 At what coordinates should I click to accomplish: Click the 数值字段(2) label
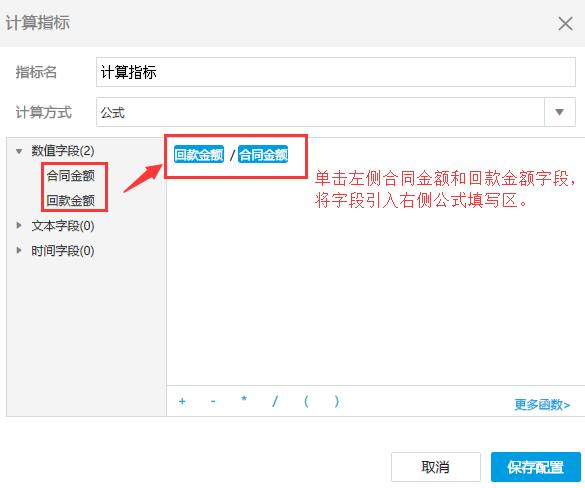coord(63,151)
